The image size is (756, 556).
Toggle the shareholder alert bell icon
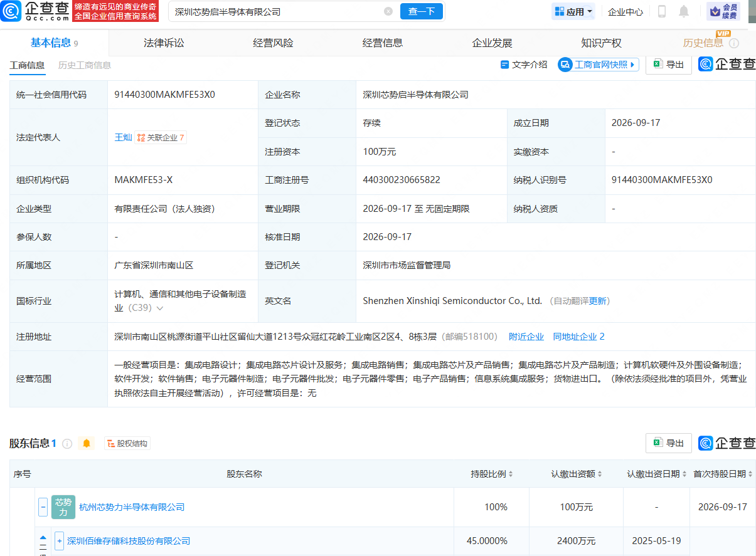tap(87, 443)
